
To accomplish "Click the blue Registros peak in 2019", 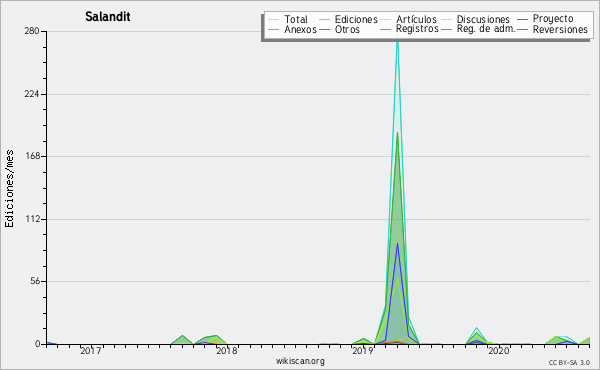I will click(398, 244).
